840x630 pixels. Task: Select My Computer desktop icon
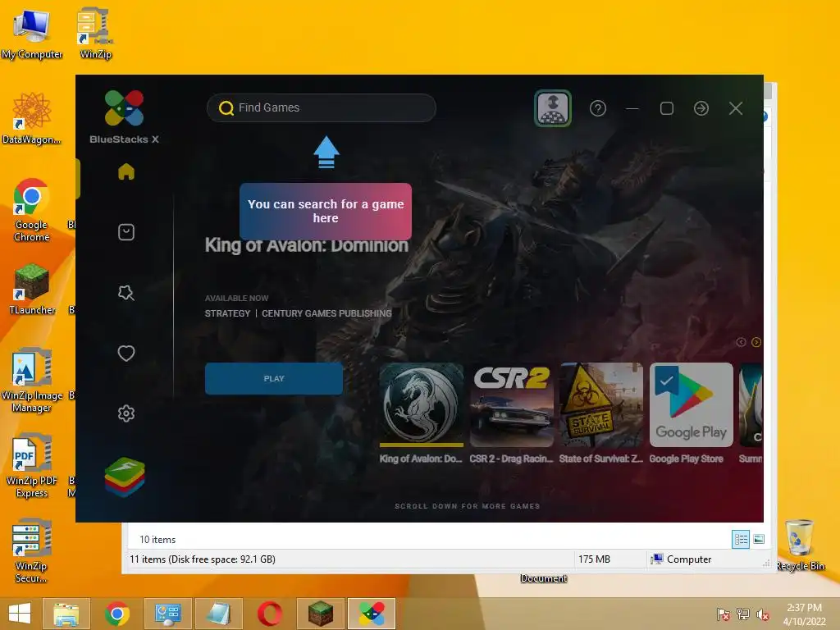[32, 34]
